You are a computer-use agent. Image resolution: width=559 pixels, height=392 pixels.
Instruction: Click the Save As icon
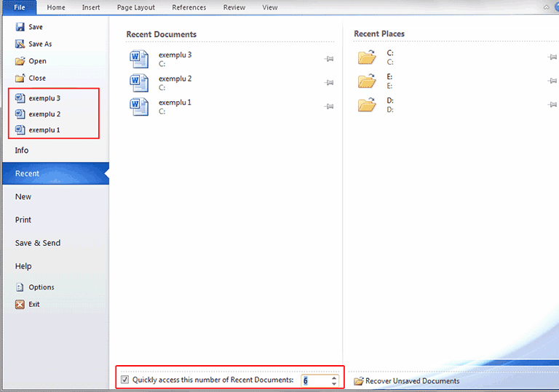(20, 44)
